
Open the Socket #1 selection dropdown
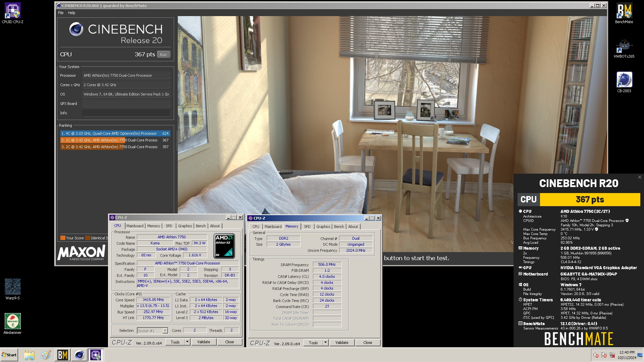tap(152, 330)
